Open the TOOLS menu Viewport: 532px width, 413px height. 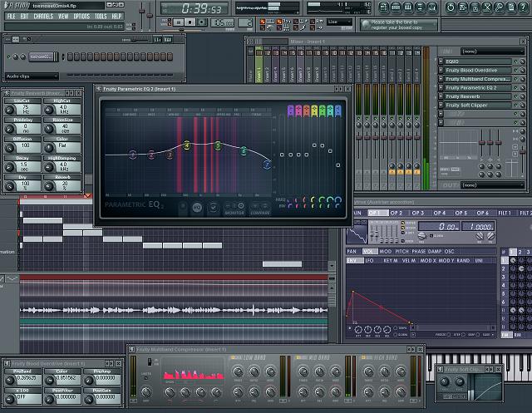tap(101, 16)
